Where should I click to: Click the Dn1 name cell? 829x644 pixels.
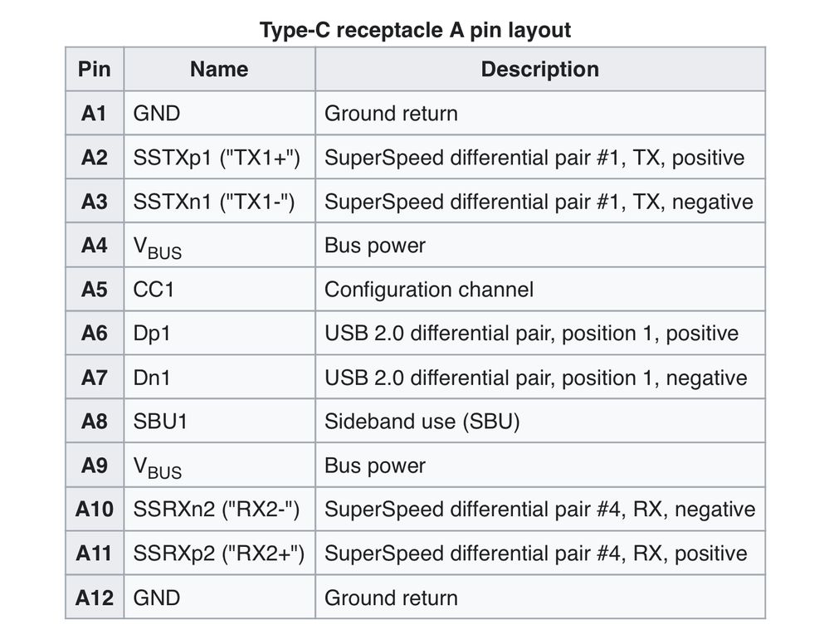pyautogui.click(x=154, y=378)
